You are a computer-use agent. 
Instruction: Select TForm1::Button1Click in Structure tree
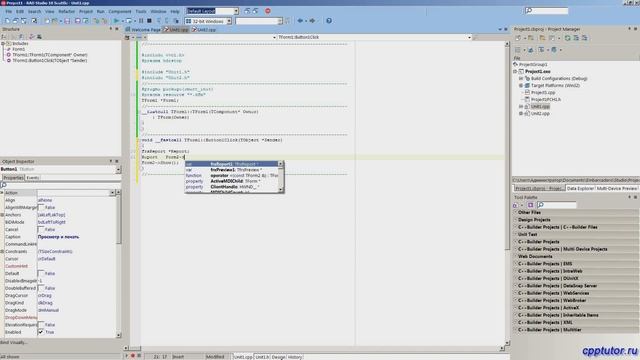(49, 60)
